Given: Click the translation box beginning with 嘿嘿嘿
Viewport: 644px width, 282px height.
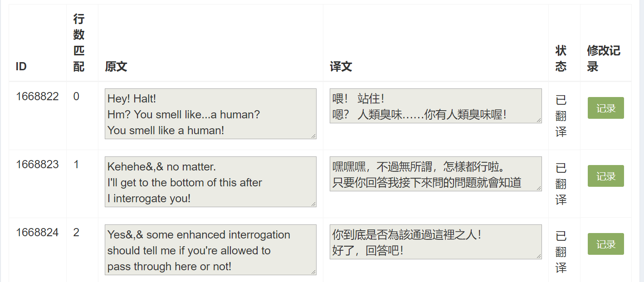Looking at the screenshot, I should 435,174.
